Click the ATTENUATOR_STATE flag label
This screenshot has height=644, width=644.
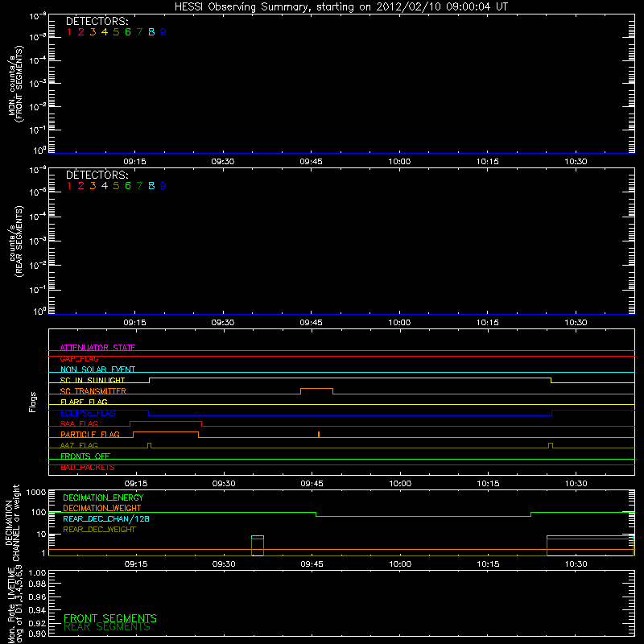point(97,348)
